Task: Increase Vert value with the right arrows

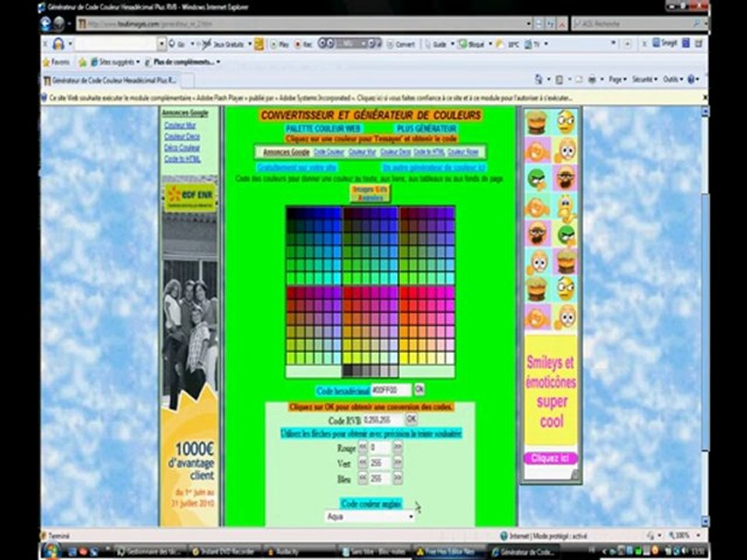Action: (398, 462)
